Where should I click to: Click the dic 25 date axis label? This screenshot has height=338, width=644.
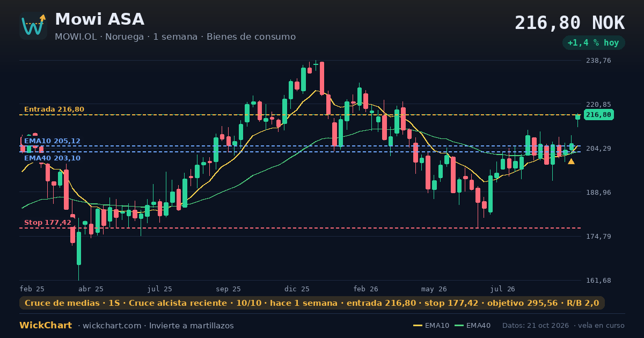tap(297, 289)
